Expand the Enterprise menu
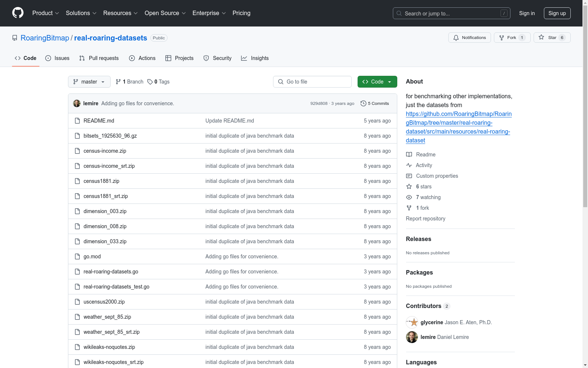The width and height of the screenshot is (588, 368). pos(209,13)
